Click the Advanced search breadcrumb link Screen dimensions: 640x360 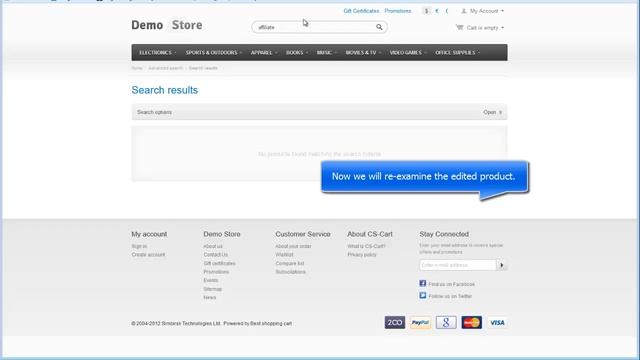click(165, 68)
